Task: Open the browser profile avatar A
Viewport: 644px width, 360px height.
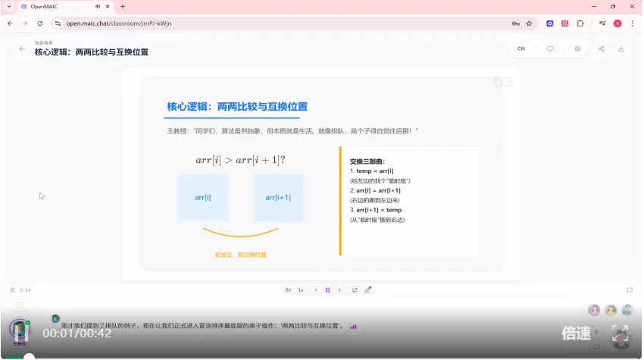Action: pos(617,23)
